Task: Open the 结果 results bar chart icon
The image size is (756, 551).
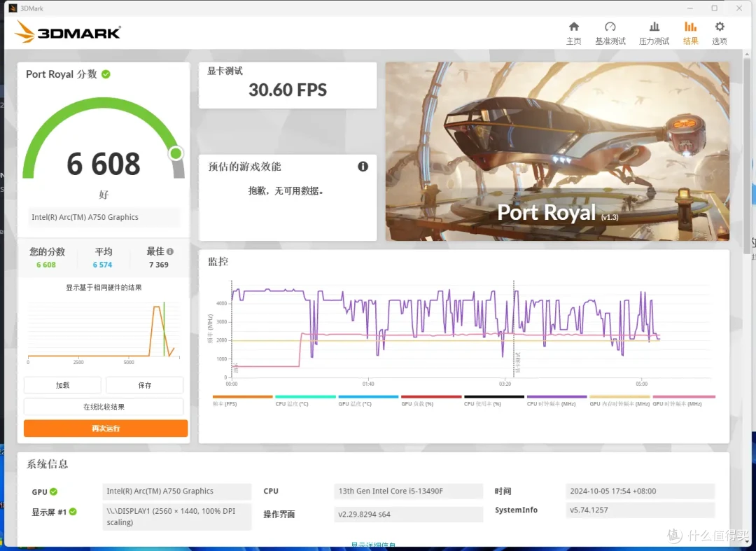Action: [690, 27]
